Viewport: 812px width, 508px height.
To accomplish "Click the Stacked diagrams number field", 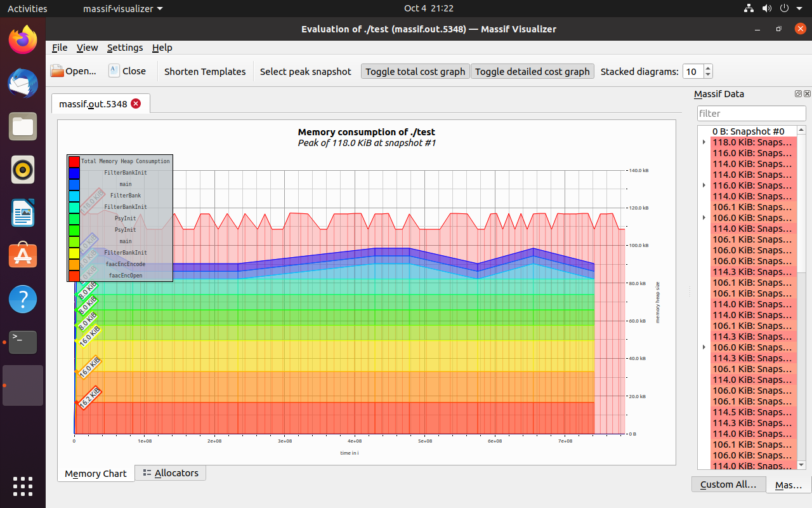I will (693, 71).
